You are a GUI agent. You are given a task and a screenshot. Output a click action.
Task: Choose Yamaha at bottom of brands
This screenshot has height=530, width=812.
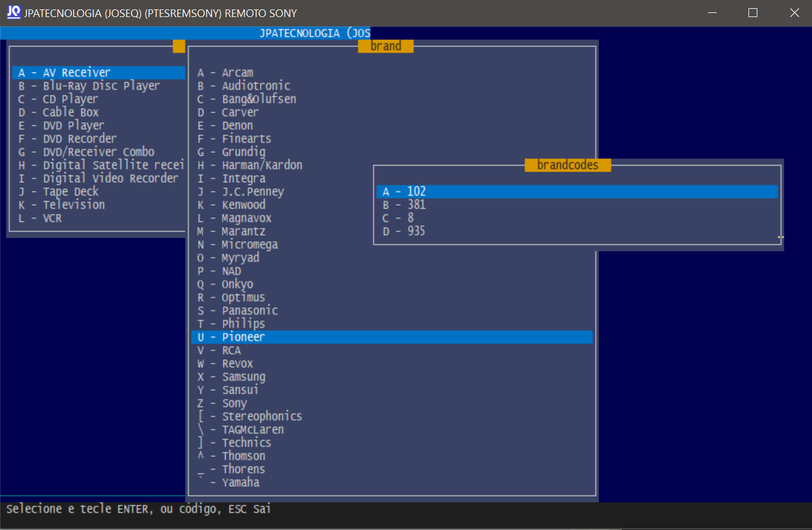pos(240,483)
